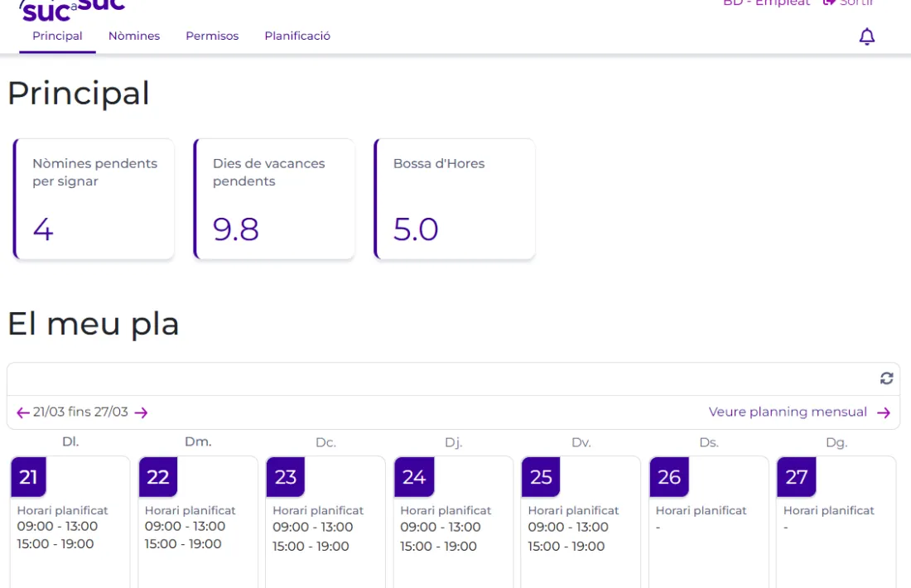Click the Wednesday 23 schedule card
Screen dimensions: 911x588
click(325, 530)
